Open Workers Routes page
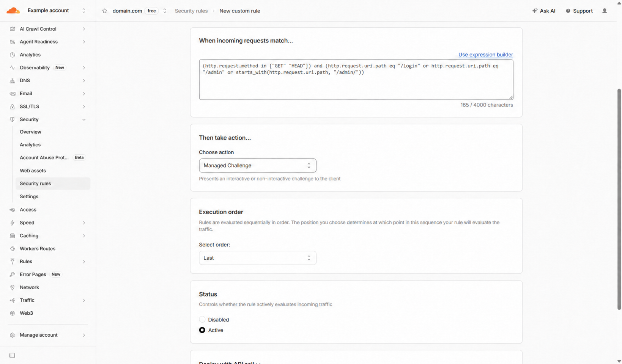Viewport: 622px width, 364px height. pyautogui.click(x=38, y=249)
